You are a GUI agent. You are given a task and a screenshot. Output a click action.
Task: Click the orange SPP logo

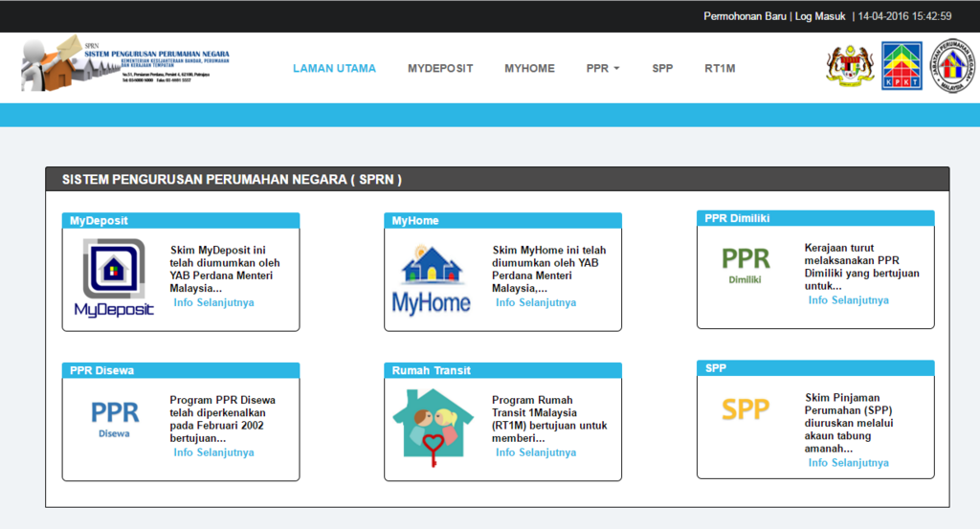click(745, 409)
